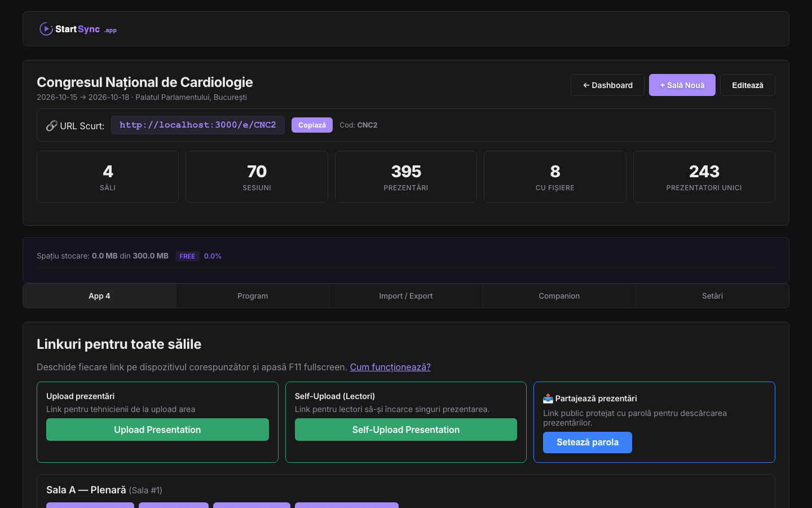This screenshot has height=508, width=812.
Task: Click the green Upload Presentation button
Action: pyautogui.click(x=157, y=430)
